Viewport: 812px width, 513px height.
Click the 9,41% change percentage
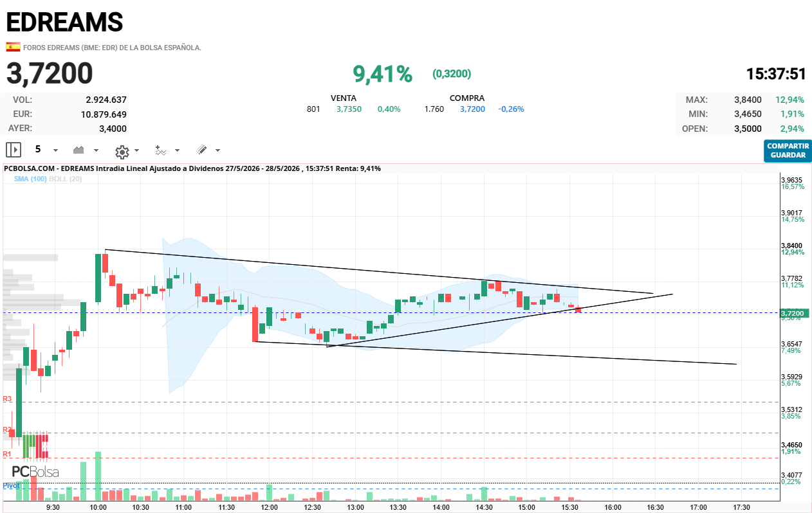(x=382, y=74)
